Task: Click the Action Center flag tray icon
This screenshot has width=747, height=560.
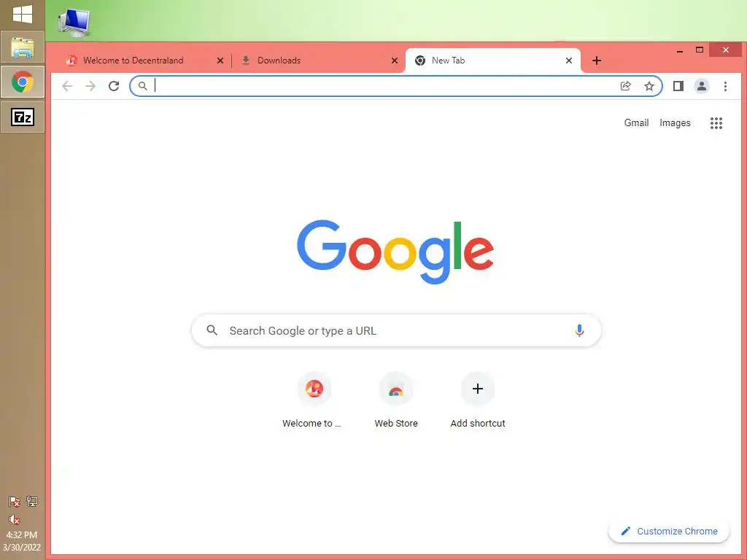Action: [15, 502]
